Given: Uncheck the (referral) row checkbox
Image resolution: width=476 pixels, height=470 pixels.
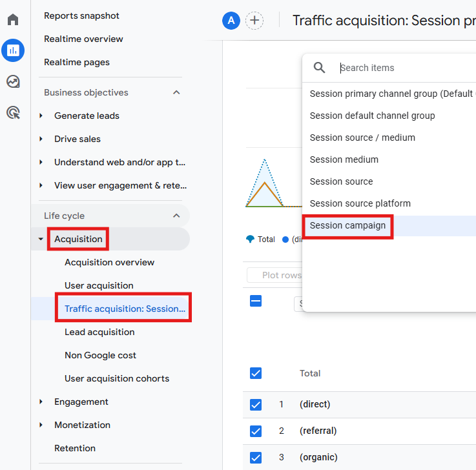Looking at the screenshot, I should 256,431.
